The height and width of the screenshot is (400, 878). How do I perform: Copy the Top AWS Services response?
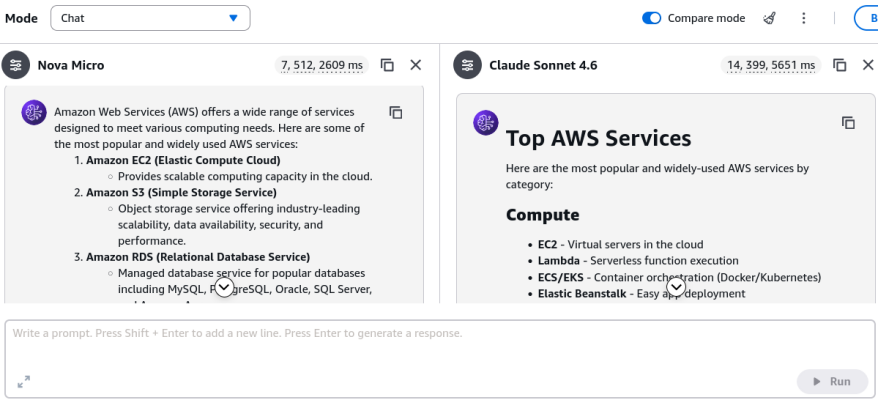[848, 123]
